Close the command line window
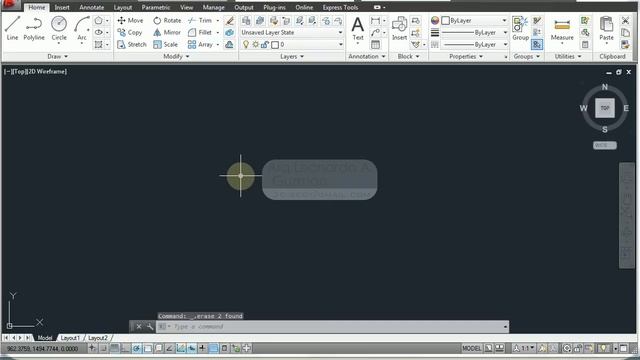The image size is (640, 360). coord(139,327)
